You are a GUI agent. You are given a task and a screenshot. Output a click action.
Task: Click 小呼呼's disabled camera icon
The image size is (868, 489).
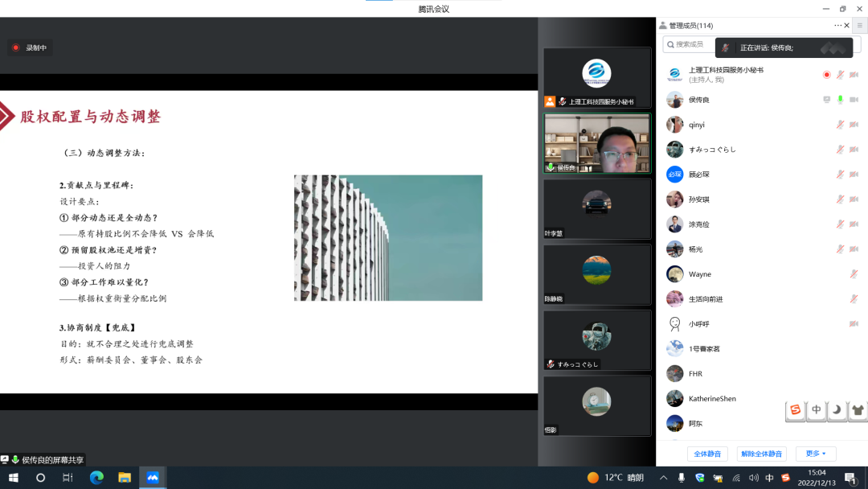click(854, 324)
